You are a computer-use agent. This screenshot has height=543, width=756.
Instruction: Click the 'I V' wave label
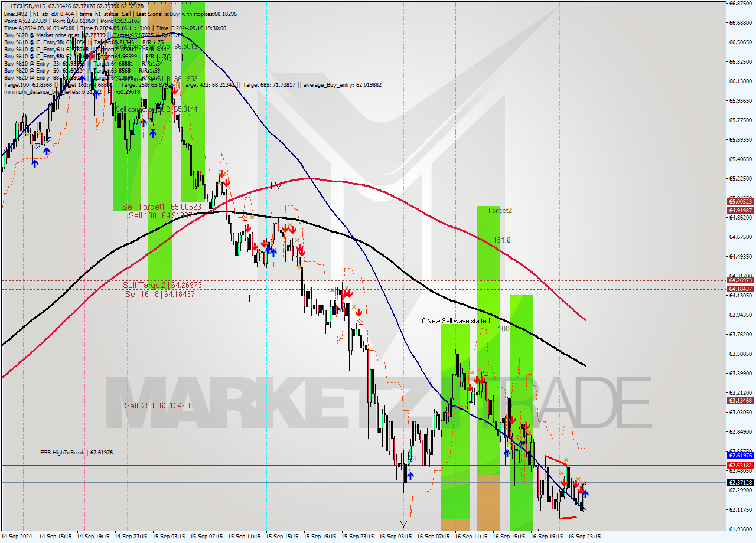(275, 186)
